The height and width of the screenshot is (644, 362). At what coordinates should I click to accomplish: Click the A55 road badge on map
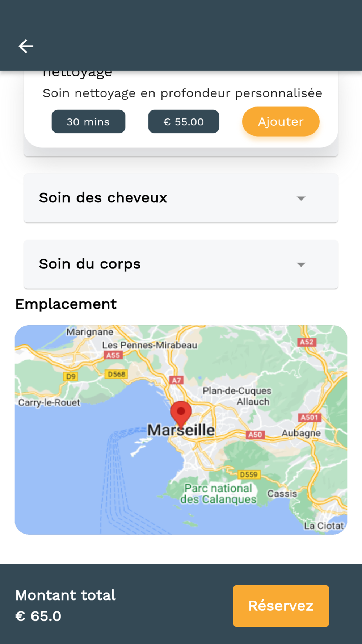coord(113,355)
